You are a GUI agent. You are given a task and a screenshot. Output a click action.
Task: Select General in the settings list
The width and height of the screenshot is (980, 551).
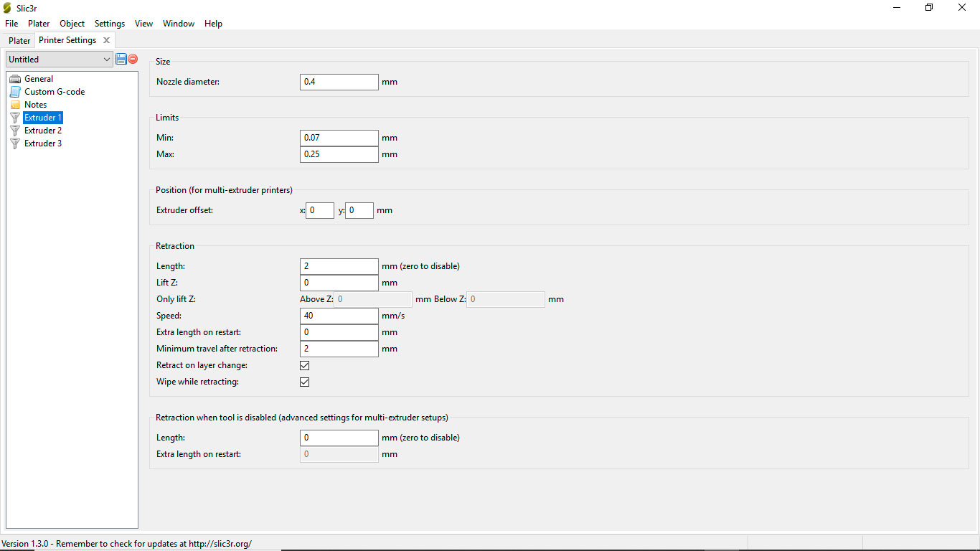(x=39, y=79)
